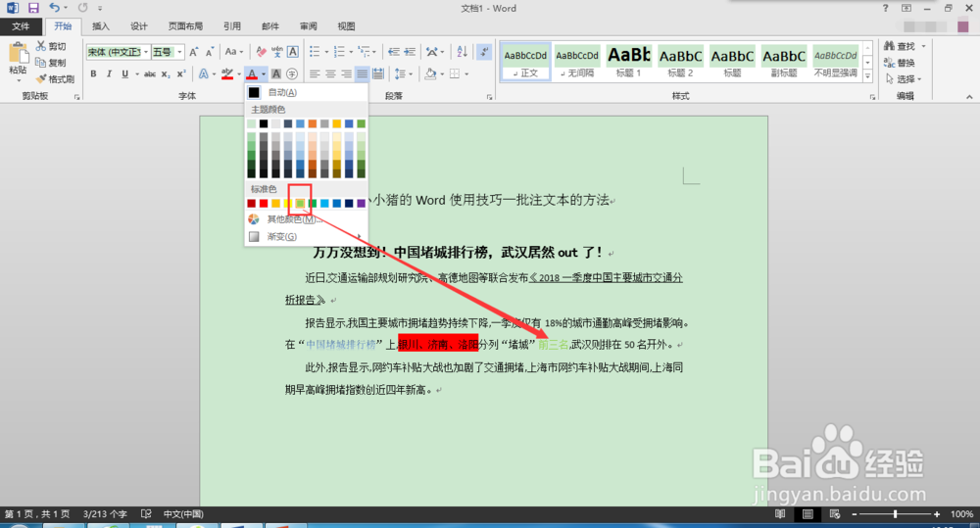The height and width of the screenshot is (528, 980).
Task: Open the shading fill color dropdown
Action: (442, 73)
